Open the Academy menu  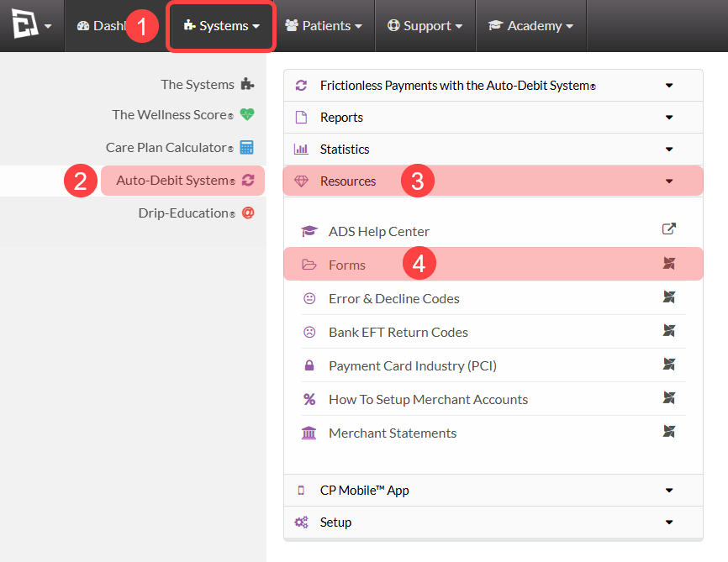(x=531, y=25)
